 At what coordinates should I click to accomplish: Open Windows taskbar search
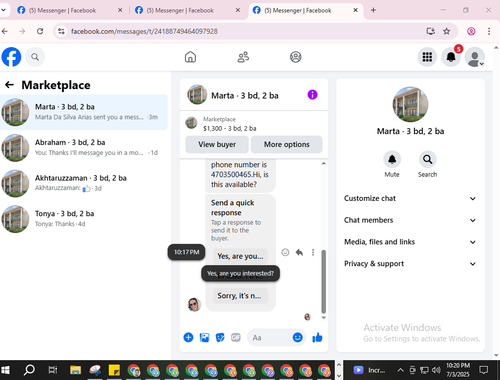pos(29,370)
